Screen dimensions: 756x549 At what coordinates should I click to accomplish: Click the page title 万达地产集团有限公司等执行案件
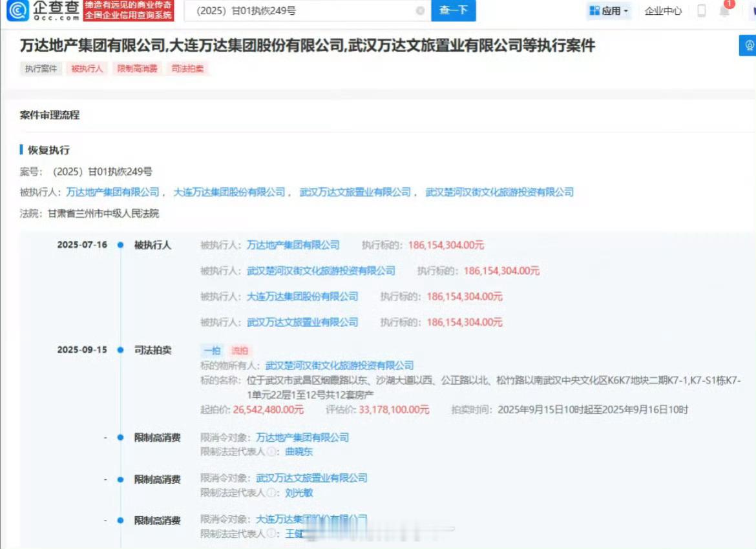308,45
